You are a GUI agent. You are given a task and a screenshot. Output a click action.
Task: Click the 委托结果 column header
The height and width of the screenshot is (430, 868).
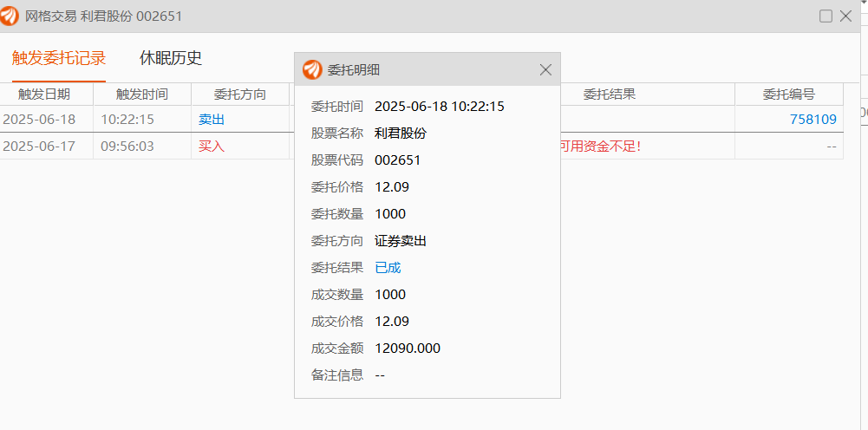click(x=610, y=94)
